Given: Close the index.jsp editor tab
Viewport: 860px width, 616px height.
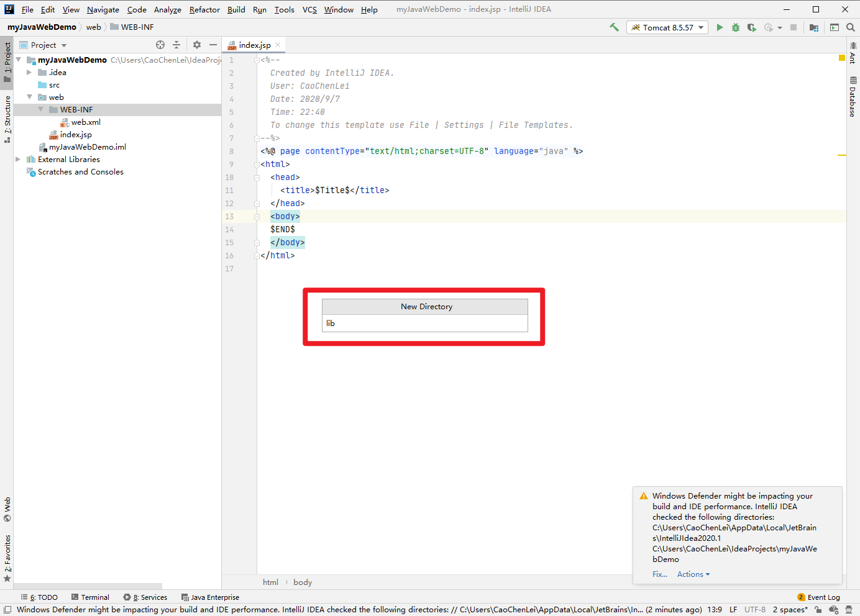Looking at the screenshot, I should click(x=278, y=45).
